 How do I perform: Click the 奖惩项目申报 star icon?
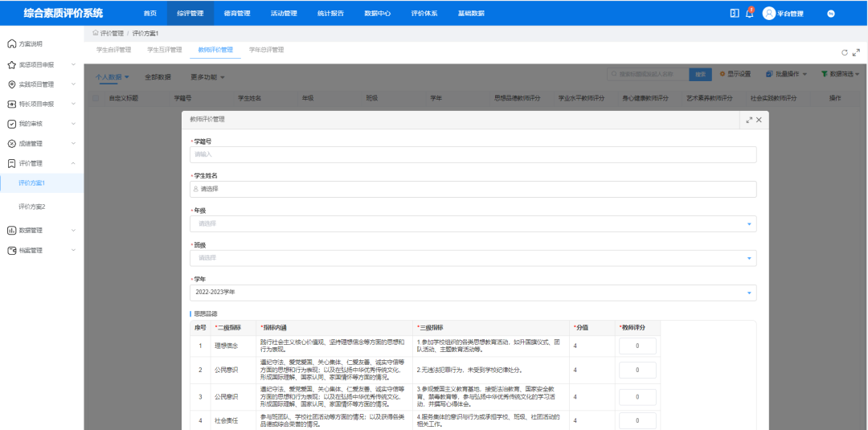(11, 65)
